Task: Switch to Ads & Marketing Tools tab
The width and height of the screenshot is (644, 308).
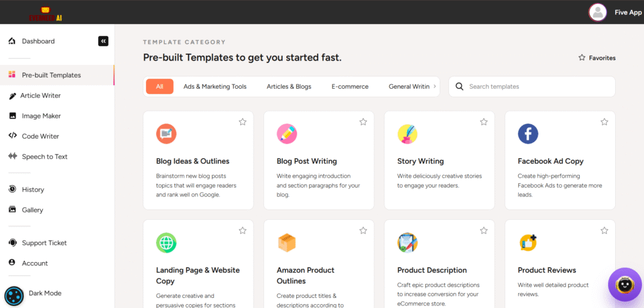Action: (214, 86)
